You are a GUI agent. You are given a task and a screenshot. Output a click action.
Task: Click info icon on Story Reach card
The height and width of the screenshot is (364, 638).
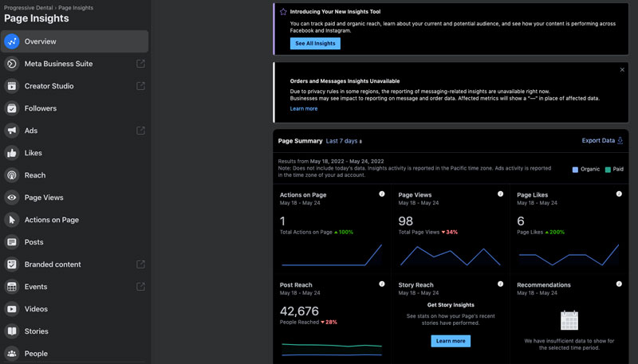501,284
